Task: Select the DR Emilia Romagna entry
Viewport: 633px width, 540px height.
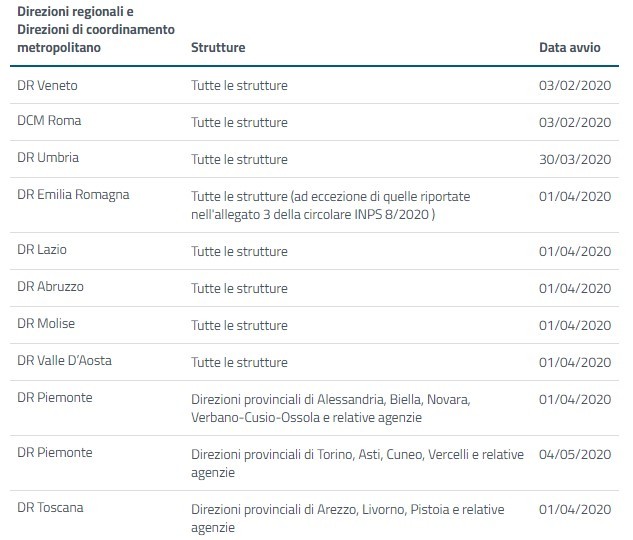Action: click(x=73, y=195)
